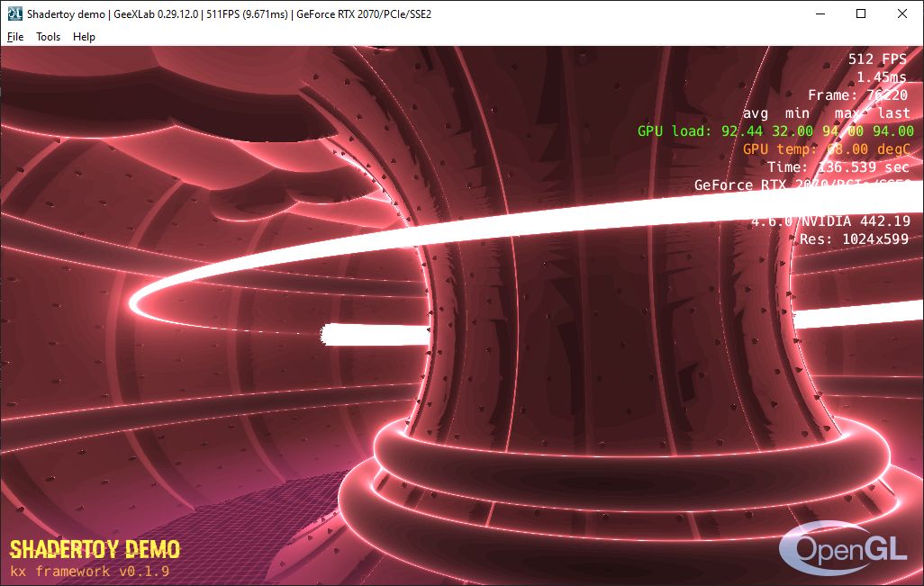Screen dimensions: 924x586
Task: Close the Shadertoy demo window
Action: point(902,14)
